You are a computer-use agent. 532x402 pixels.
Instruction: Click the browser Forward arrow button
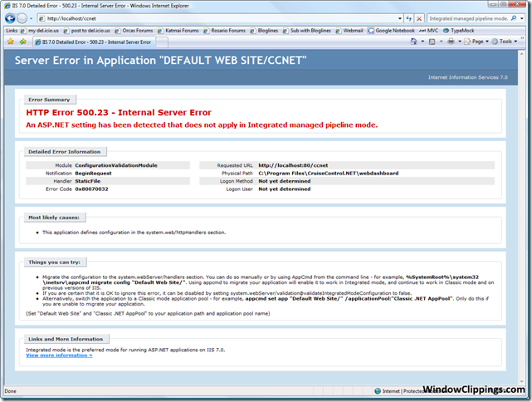click(22, 18)
